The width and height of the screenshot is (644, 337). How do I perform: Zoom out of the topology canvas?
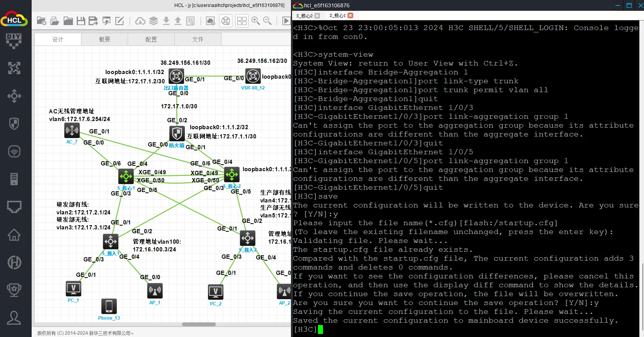267,21
